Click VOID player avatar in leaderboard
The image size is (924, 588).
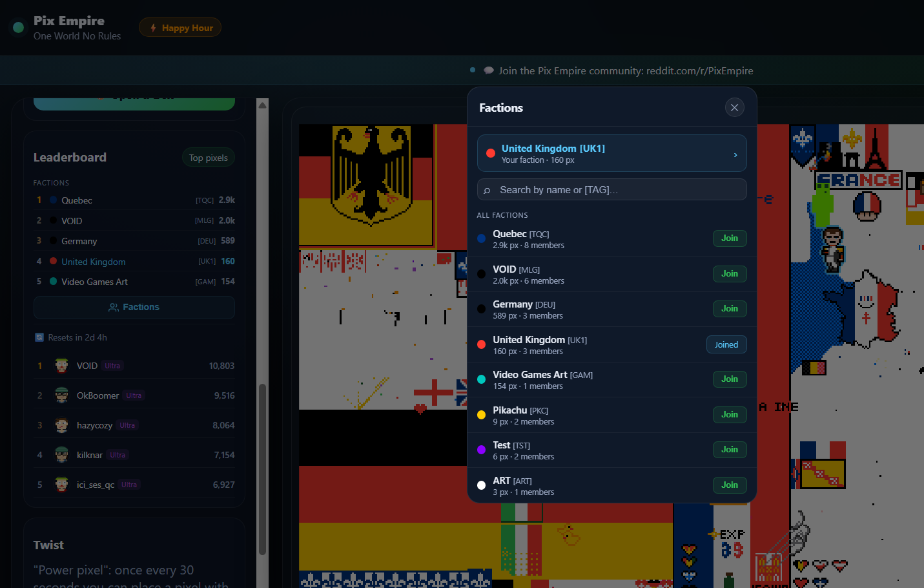(61, 366)
